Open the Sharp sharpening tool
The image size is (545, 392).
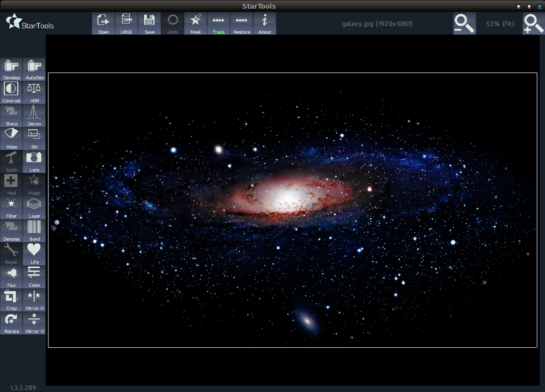click(11, 114)
